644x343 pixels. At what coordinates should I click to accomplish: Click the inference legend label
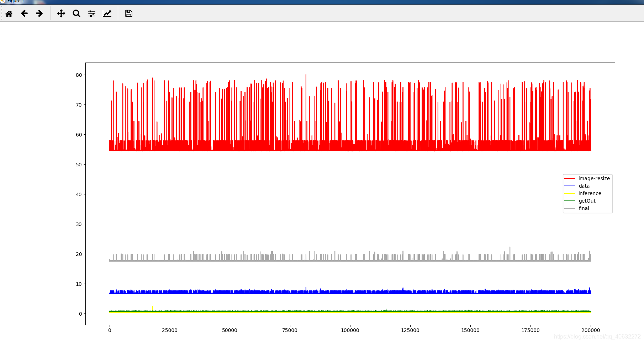pos(590,193)
